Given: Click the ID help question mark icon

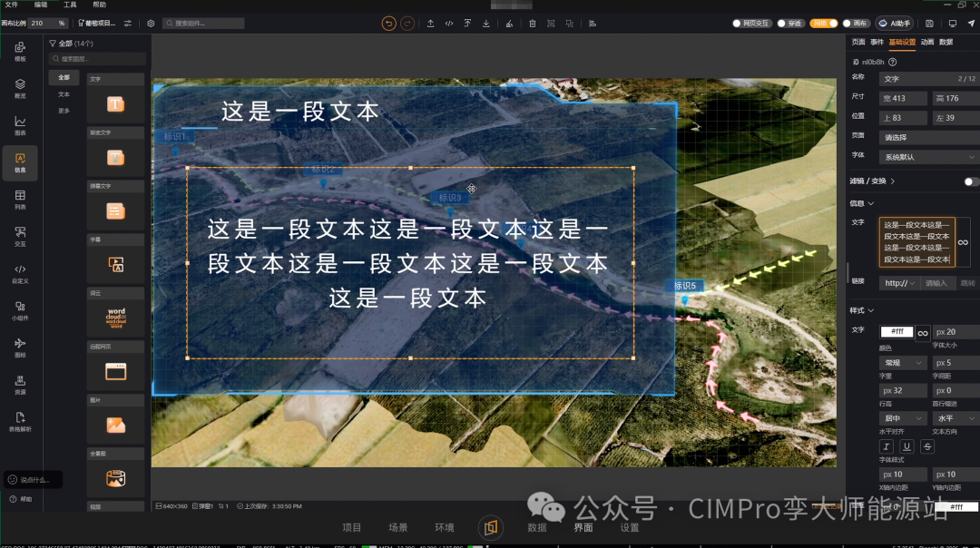Looking at the screenshot, I should coord(893,62).
